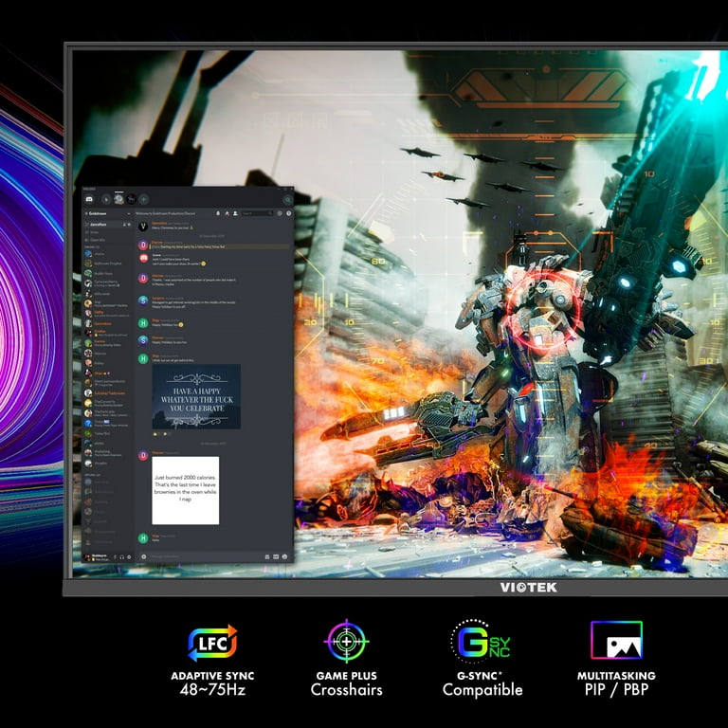
Task: Open the holiday greeting card image
Action: (x=196, y=396)
